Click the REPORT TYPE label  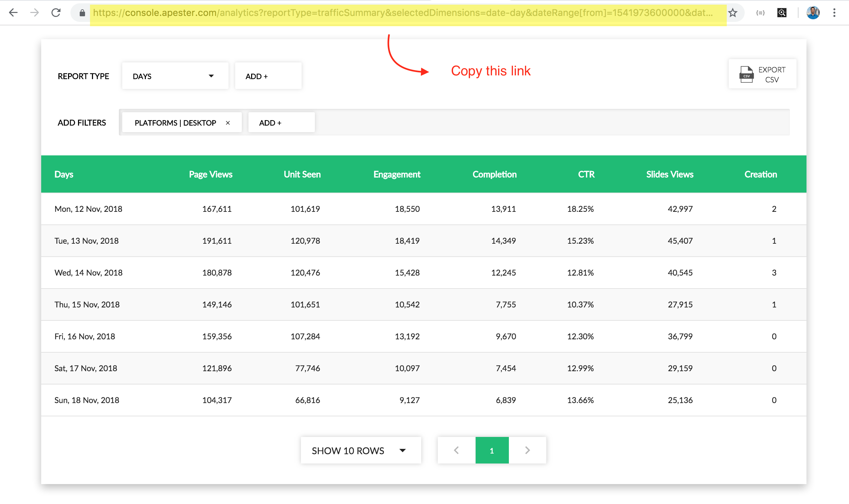click(83, 76)
